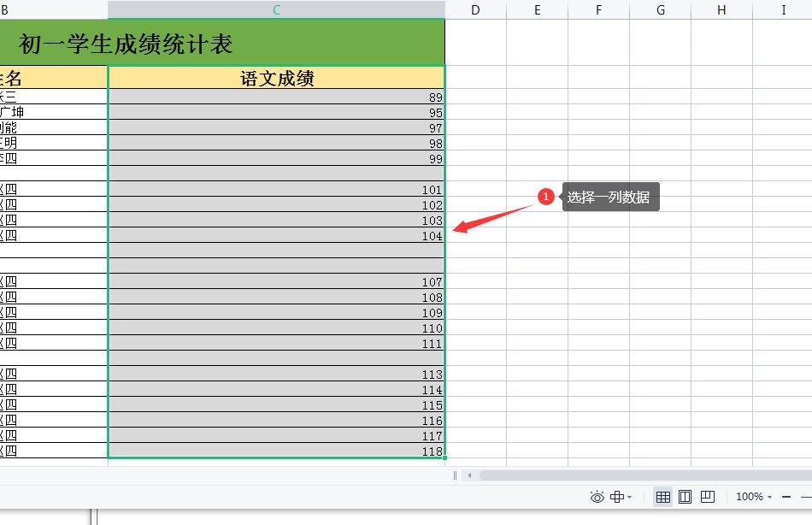Open reading mode color dropdown arrow
812x525 pixels.
pos(630,497)
